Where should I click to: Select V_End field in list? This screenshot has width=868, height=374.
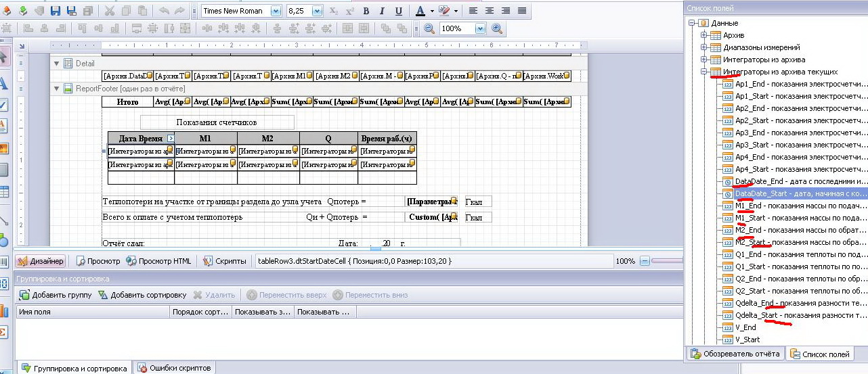[739, 327]
